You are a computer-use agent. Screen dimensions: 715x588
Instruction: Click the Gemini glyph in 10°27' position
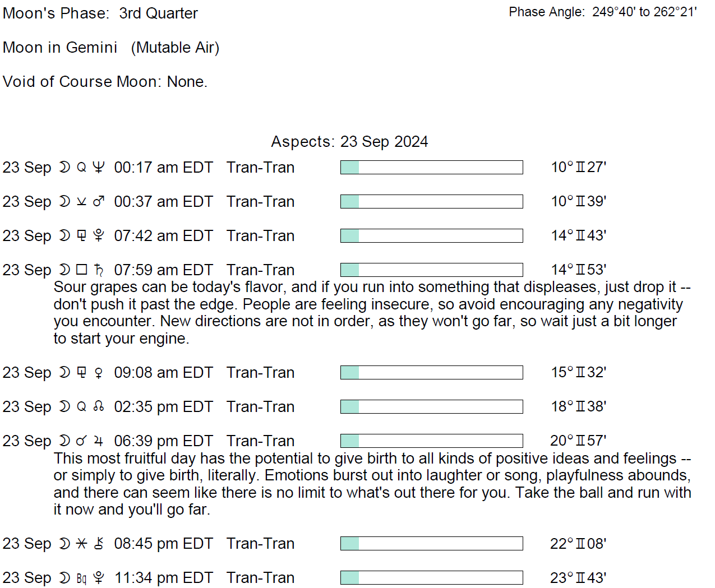[580, 168]
